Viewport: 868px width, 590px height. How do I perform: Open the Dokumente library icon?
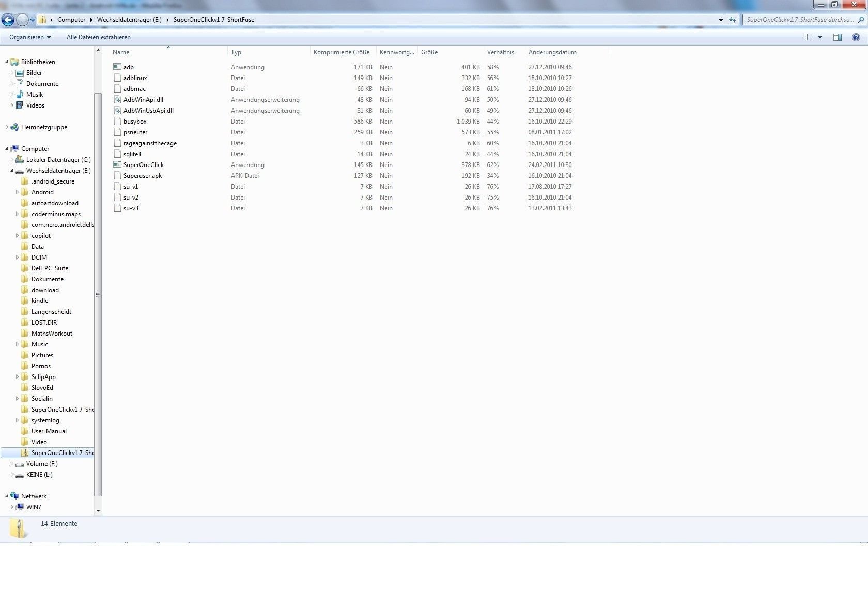pyautogui.click(x=20, y=84)
